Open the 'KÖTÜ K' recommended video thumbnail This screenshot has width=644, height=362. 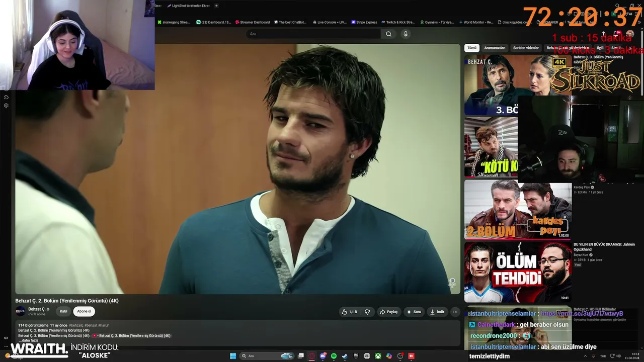coord(491,147)
